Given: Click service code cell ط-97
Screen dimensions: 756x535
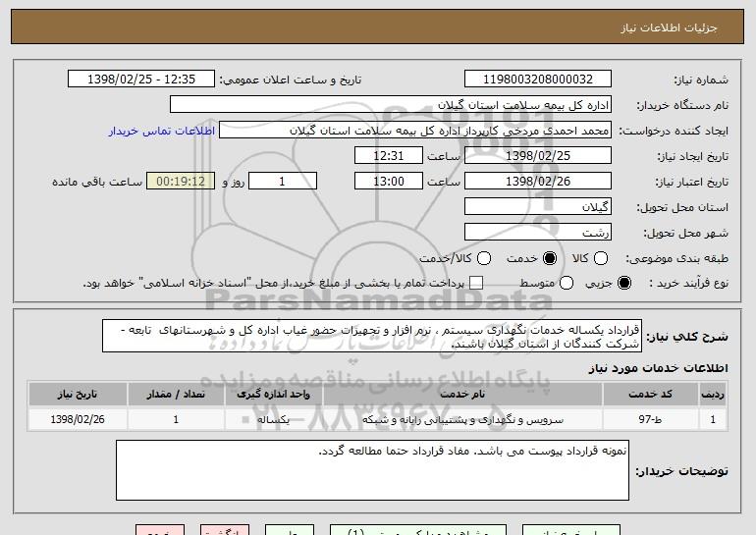Looking at the screenshot, I should [650, 419].
